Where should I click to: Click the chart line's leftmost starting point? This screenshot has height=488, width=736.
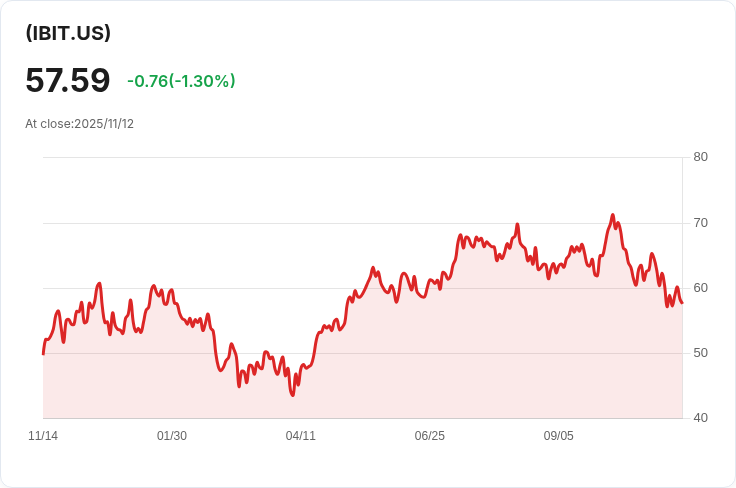[x=43, y=354]
